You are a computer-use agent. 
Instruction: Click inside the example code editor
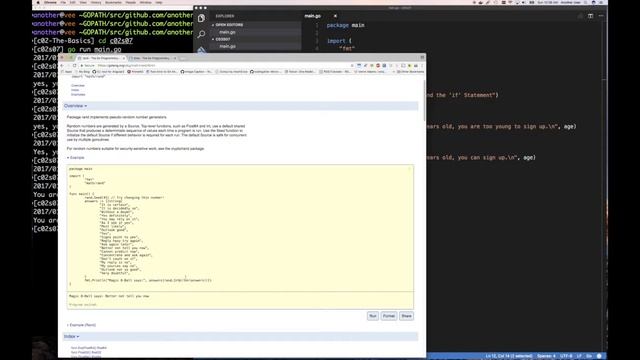[240, 228]
